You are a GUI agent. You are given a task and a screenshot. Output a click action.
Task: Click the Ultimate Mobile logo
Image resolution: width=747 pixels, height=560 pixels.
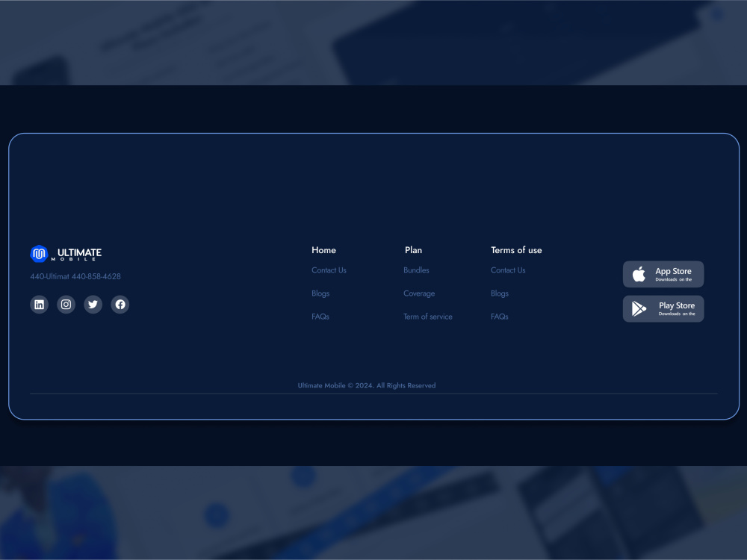click(x=66, y=253)
